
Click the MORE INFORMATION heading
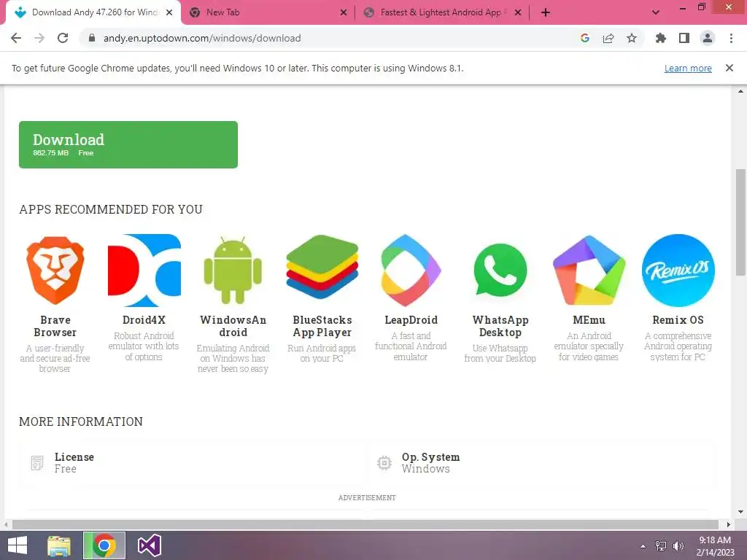click(81, 421)
